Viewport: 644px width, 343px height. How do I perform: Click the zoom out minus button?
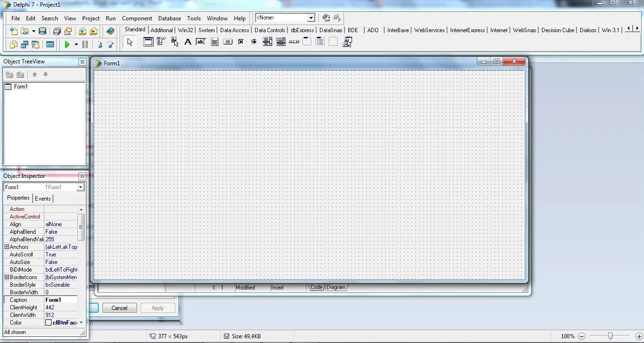582,336
